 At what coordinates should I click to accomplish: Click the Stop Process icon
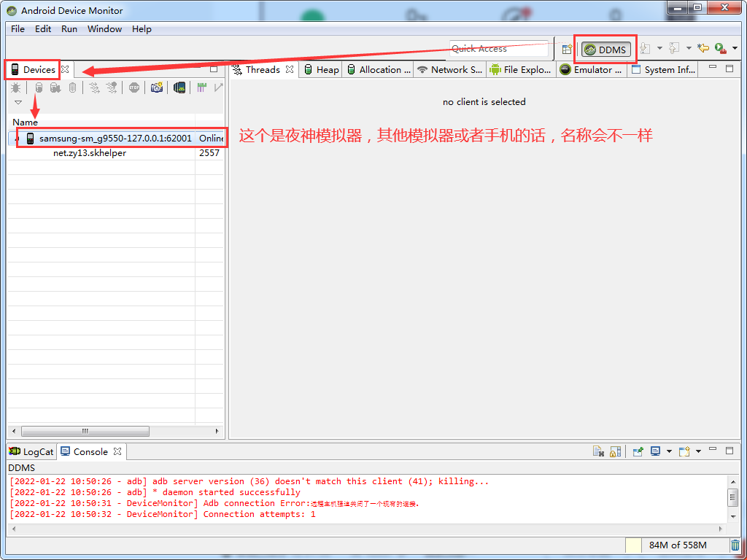tap(134, 88)
